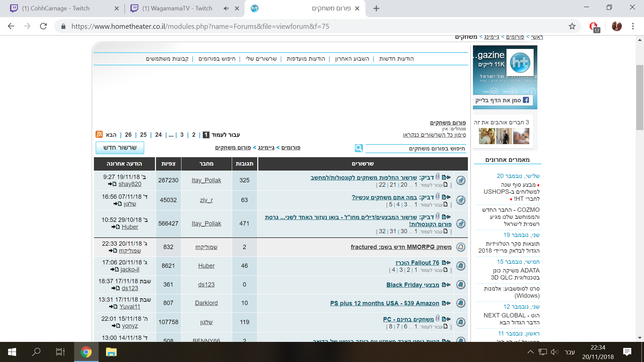Click the page vertical scrollbar thumb

[x=640, y=97]
